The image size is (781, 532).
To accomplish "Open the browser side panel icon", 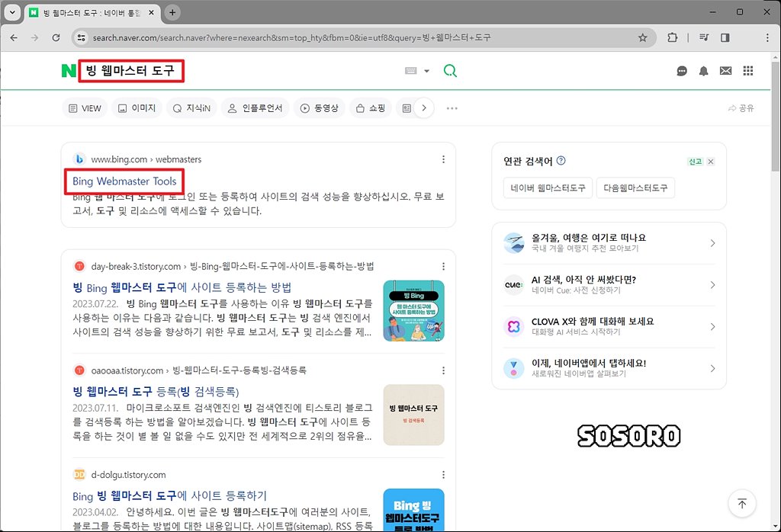I will point(725,37).
